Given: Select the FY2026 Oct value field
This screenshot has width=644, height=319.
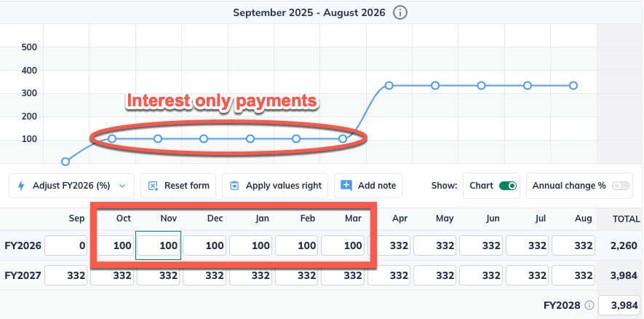Looking at the screenshot, I should [x=112, y=246].
